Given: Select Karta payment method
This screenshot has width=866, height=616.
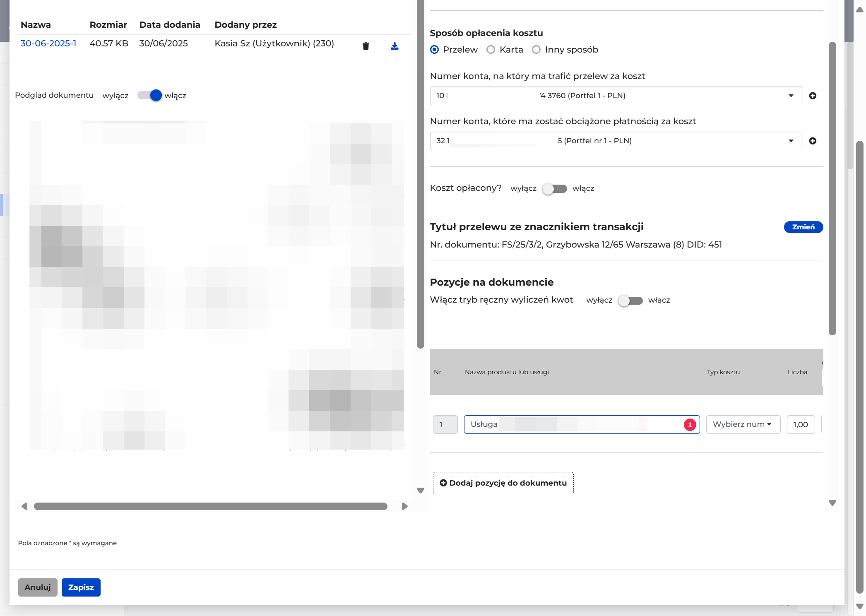Looking at the screenshot, I should (491, 50).
